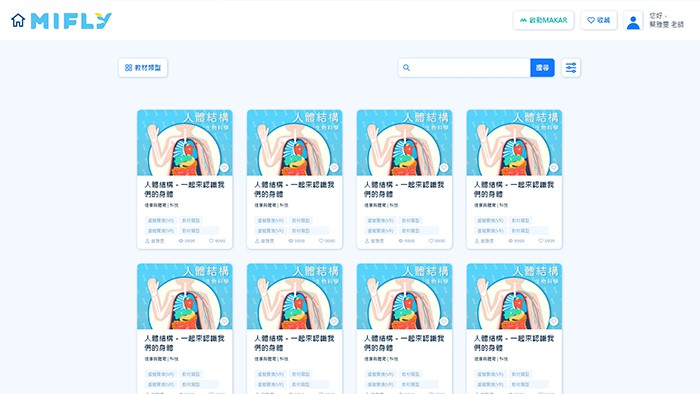Favorite the third card in top row

point(444,168)
